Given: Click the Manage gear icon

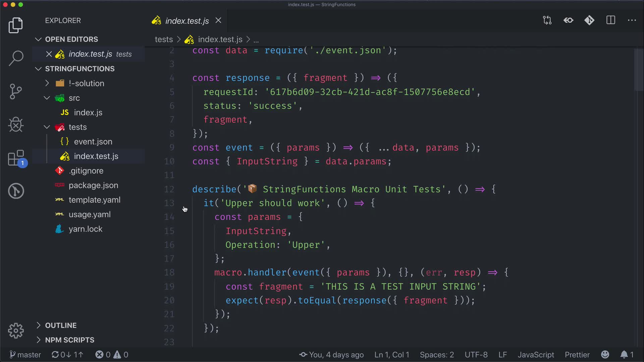Looking at the screenshot, I should (x=16, y=331).
